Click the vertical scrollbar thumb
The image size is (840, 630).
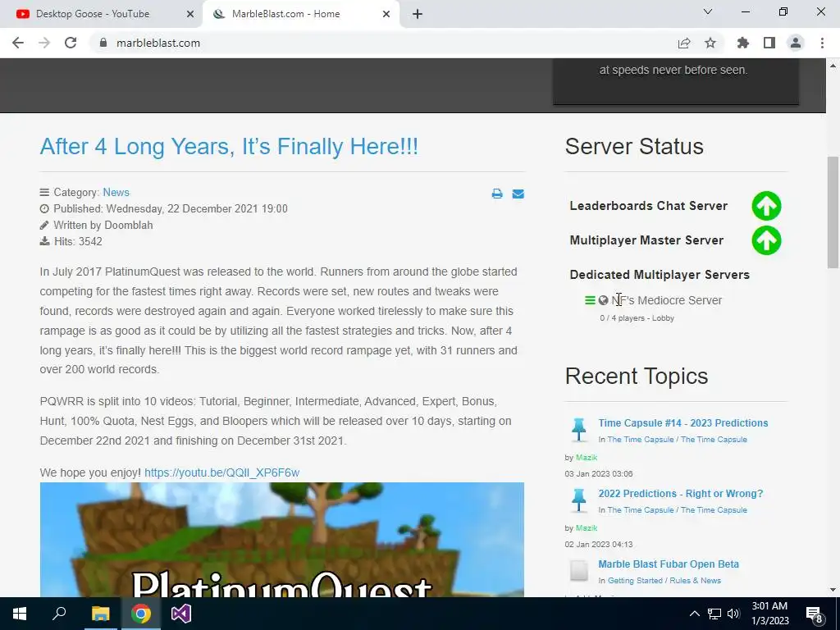pyautogui.click(x=833, y=212)
